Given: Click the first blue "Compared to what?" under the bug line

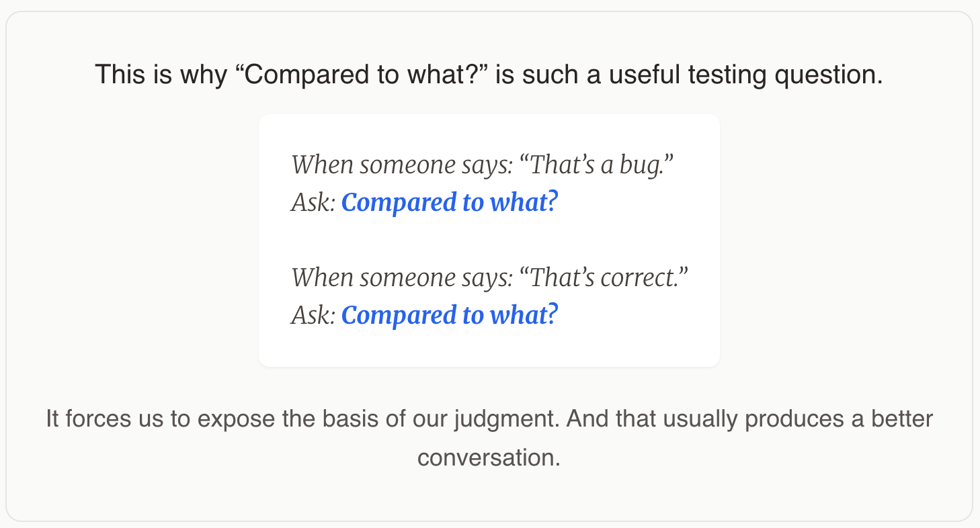Looking at the screenshot, I should [450, 202].
